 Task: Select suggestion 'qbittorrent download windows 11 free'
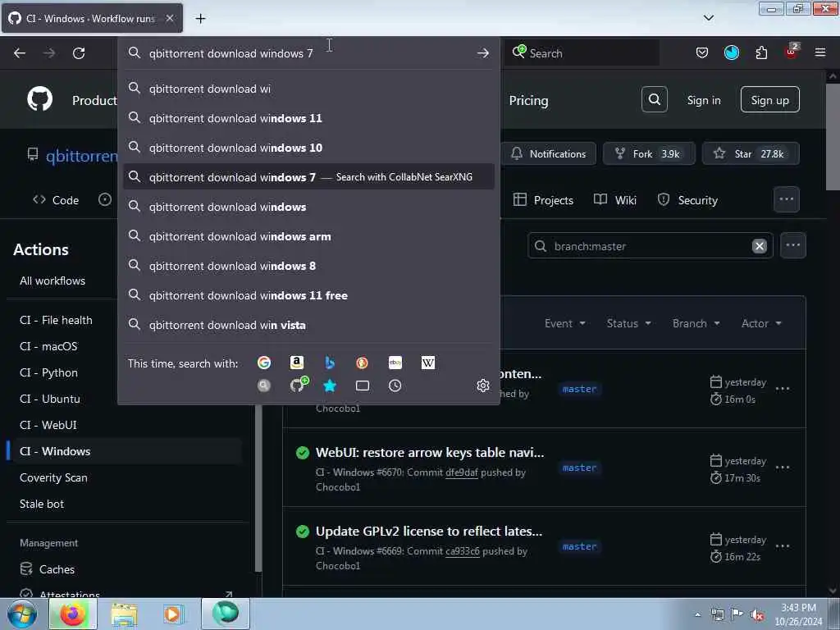[308, 295]
